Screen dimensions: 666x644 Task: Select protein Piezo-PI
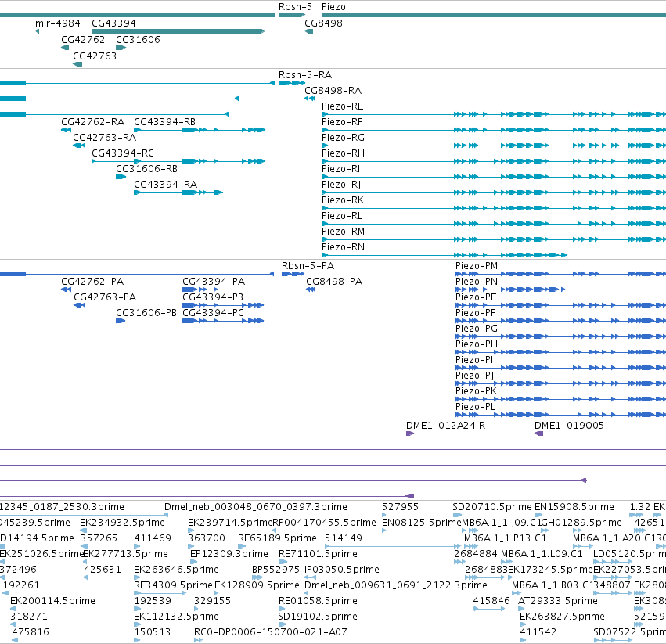pyautogui.click(x=474, y=360)
